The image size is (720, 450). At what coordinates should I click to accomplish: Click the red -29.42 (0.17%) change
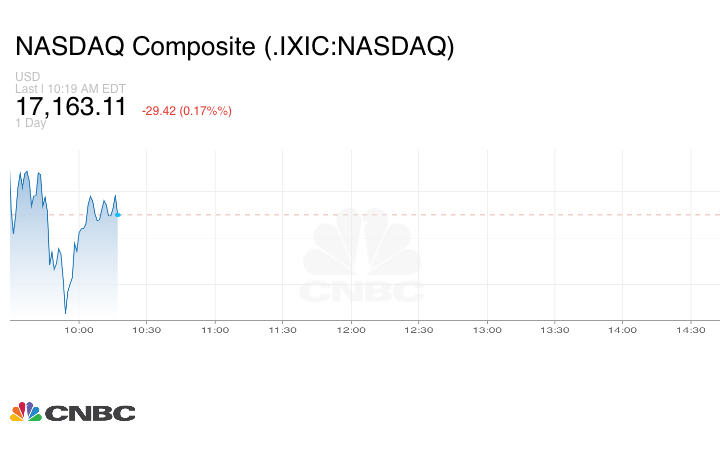click(187, 110)
